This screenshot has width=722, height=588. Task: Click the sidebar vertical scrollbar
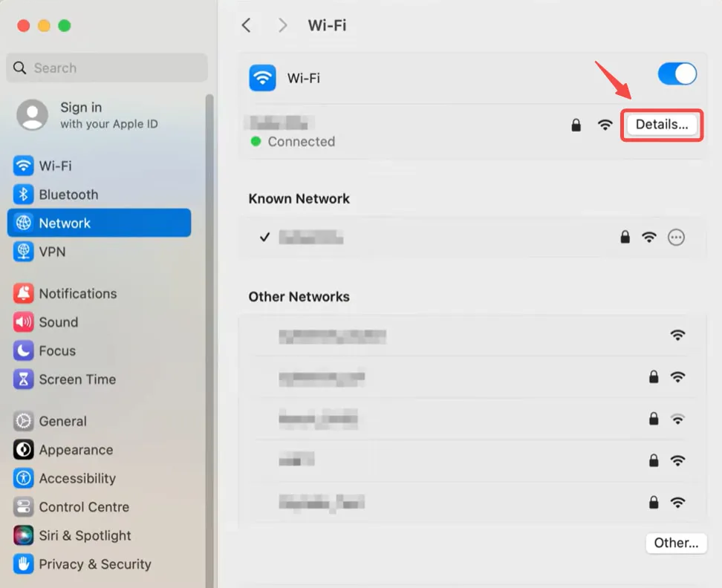(209, 341)
